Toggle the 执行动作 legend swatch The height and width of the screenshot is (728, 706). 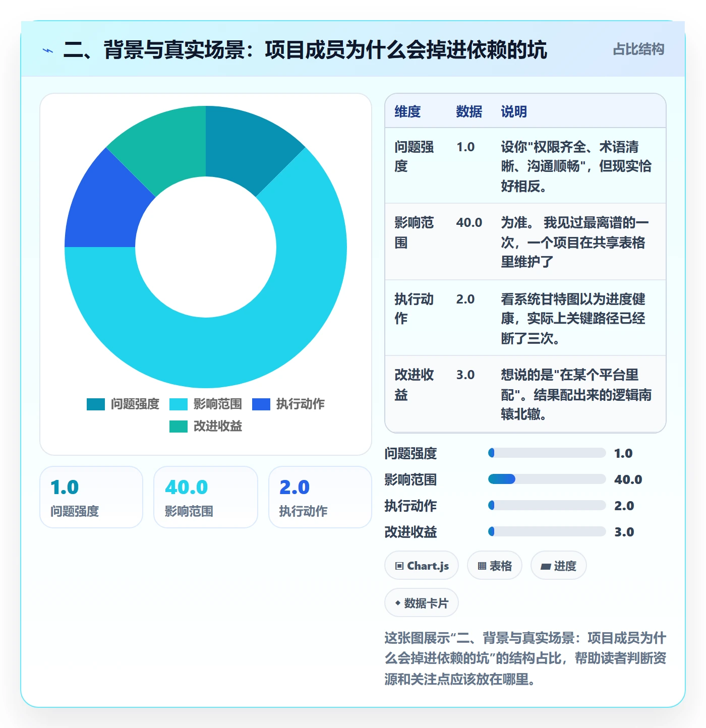point(261,404)
